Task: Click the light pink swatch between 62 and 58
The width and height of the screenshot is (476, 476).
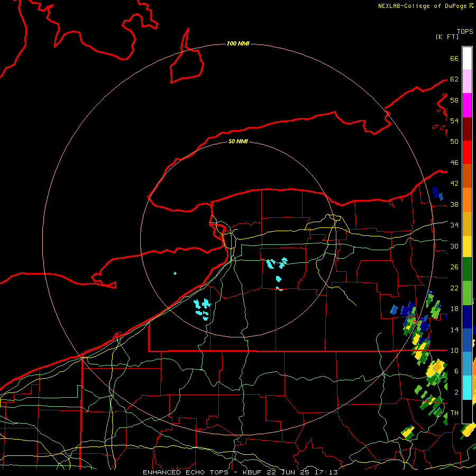Action: point(467,81)
